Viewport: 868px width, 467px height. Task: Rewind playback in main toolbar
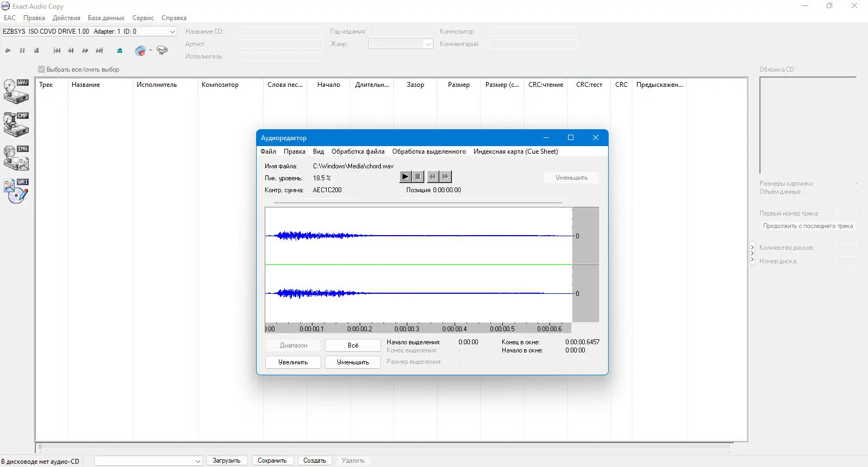pos(71,51)
